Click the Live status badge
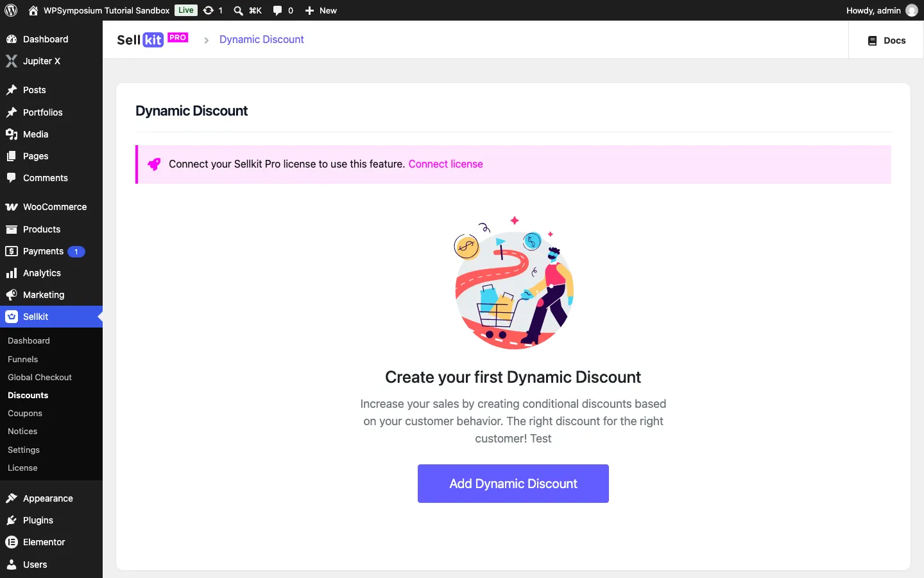The height and width of the screenshot is (578, 924). 186,10
